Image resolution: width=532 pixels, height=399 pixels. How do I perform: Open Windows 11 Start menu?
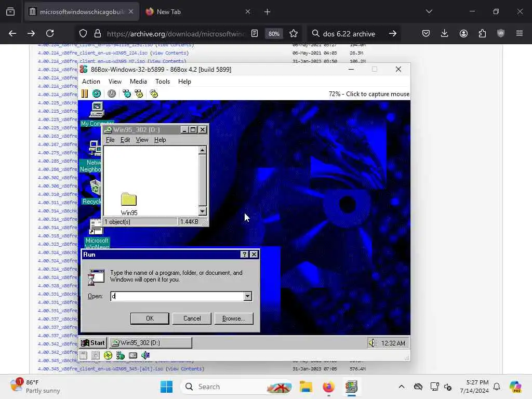click(x=166, y=387)
